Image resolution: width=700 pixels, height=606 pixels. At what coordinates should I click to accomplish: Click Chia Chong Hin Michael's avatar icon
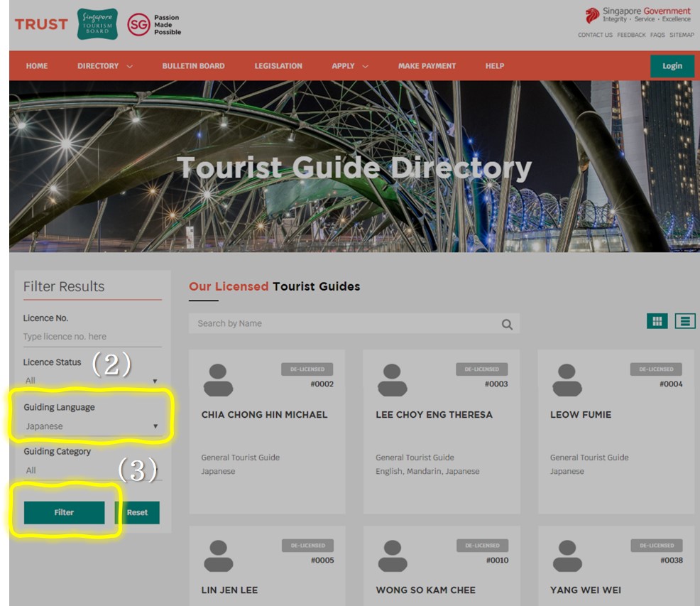[x=218, y=380]
